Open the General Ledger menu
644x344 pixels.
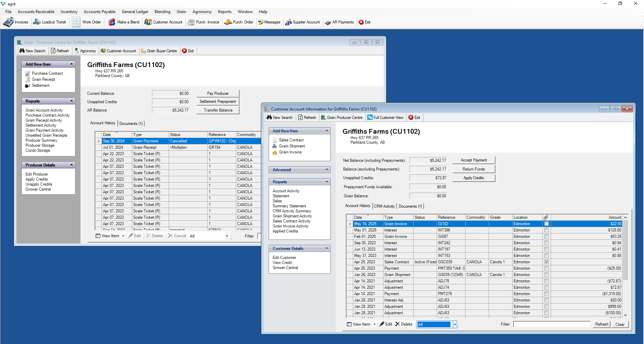(x=135, y=12)
